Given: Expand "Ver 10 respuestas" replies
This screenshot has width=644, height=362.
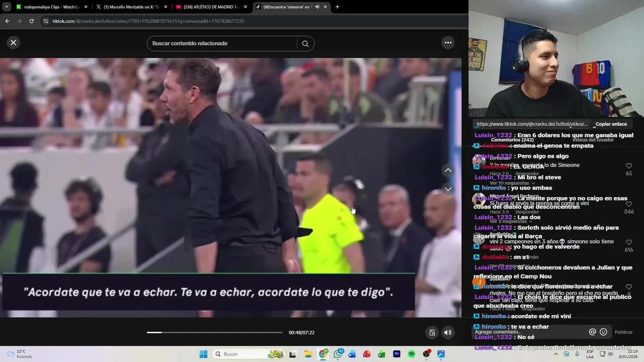Looking at the screenshot, I should [x=511, y=183].
